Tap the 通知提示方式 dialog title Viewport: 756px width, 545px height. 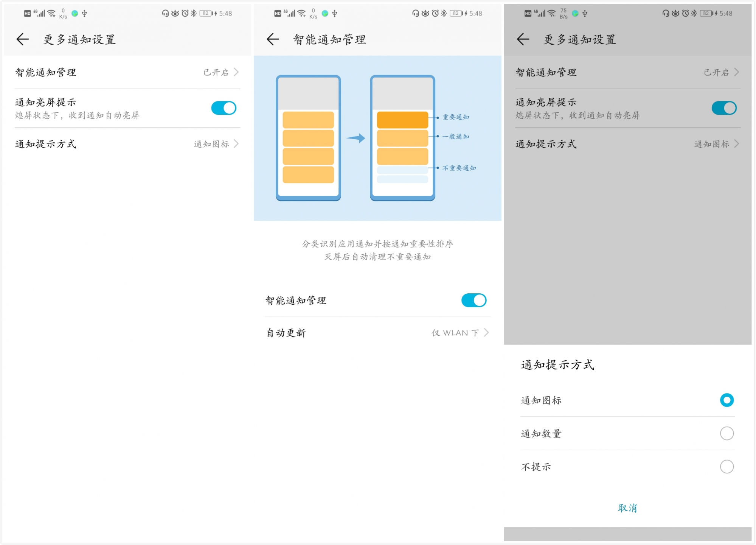[x=556, y=365]
